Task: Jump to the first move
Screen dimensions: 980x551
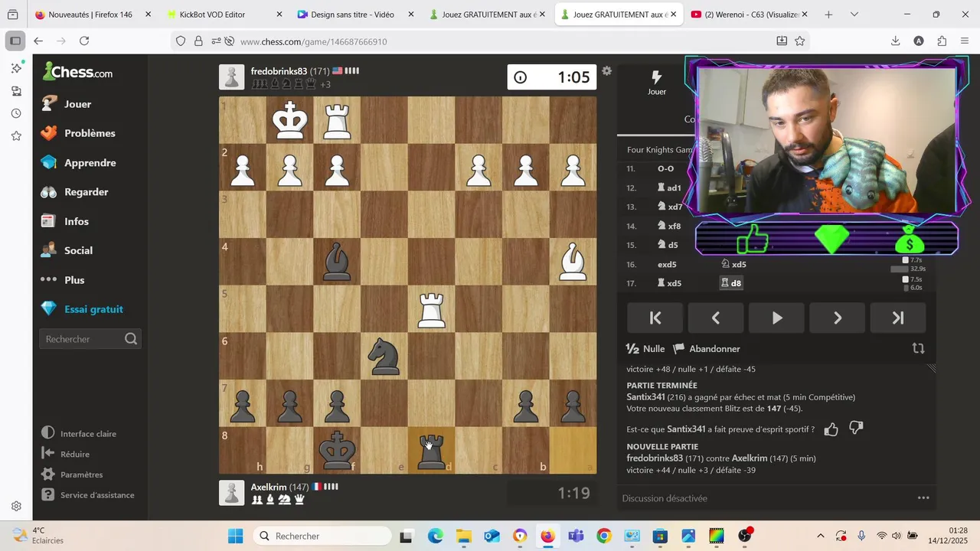Action: [x=655, y=318]
